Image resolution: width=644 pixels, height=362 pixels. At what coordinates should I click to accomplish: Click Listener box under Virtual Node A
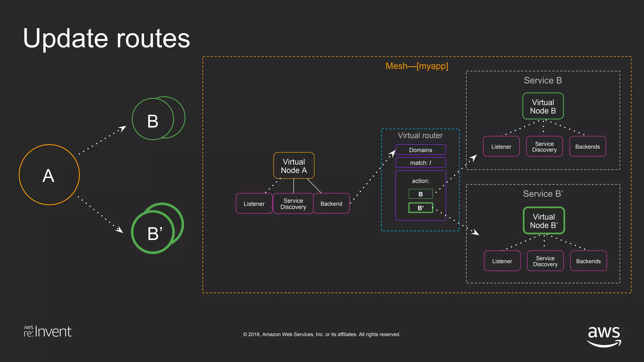[x=254, y=204]
